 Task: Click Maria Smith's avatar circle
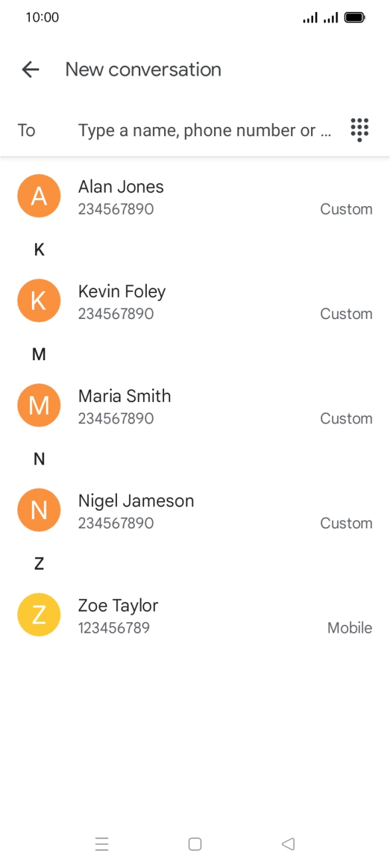pos(39,405)
